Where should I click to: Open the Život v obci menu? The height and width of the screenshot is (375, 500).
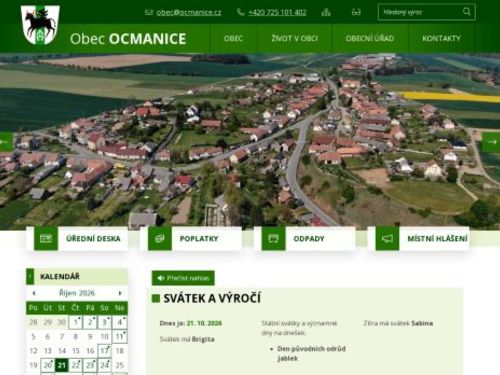pos(294,38)
